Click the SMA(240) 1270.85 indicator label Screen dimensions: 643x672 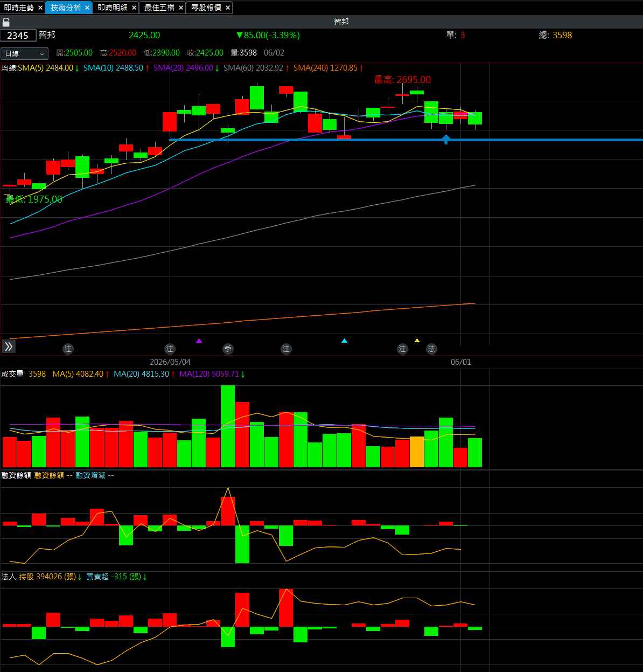point(329,68)
